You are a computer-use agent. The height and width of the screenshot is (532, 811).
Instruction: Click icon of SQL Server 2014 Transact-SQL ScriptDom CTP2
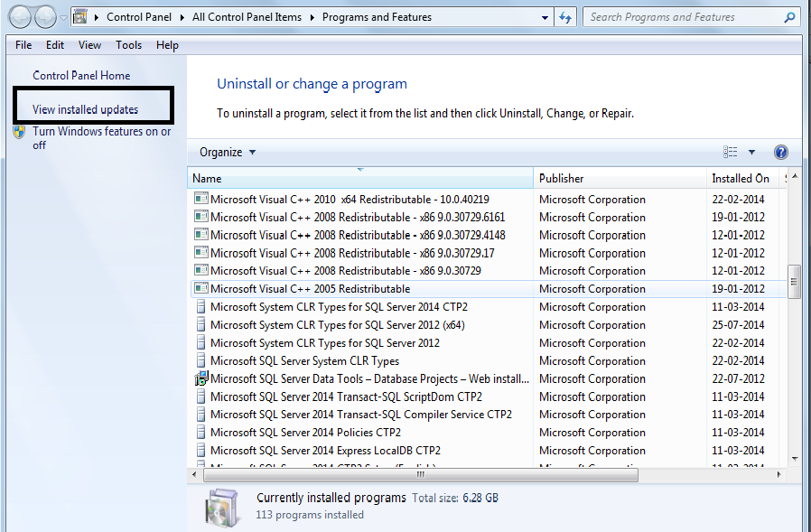click(200, 397)
